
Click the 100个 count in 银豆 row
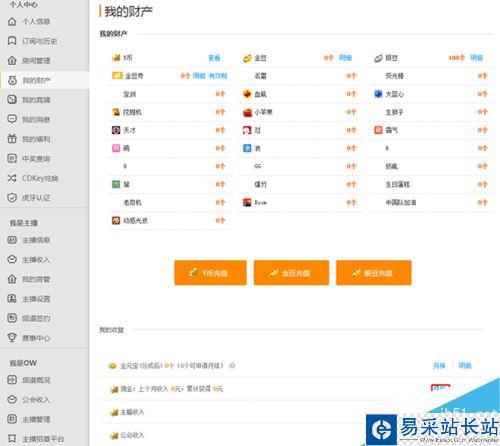(456, 58)
